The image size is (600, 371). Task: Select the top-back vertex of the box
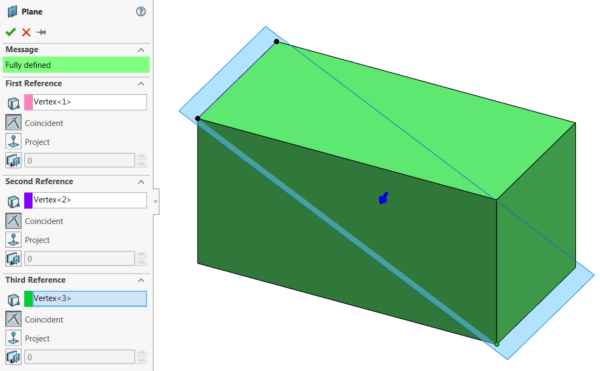coord(276,41)
